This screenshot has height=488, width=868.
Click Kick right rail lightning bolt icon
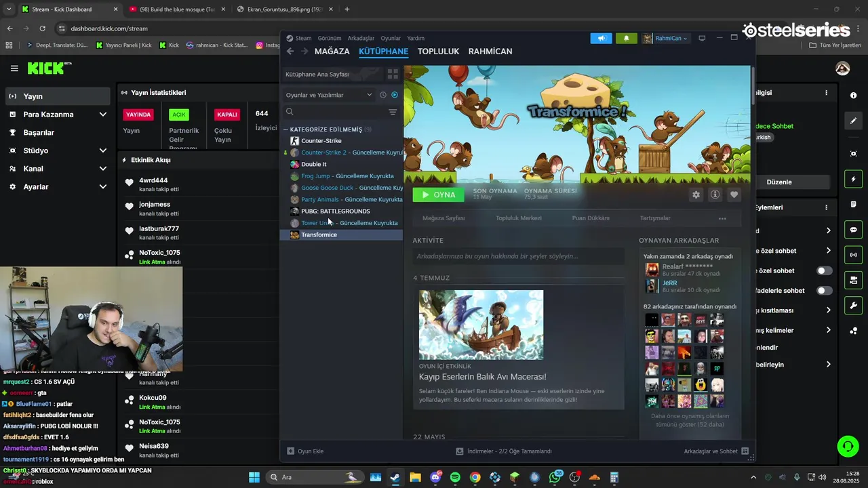pos(853,179)
